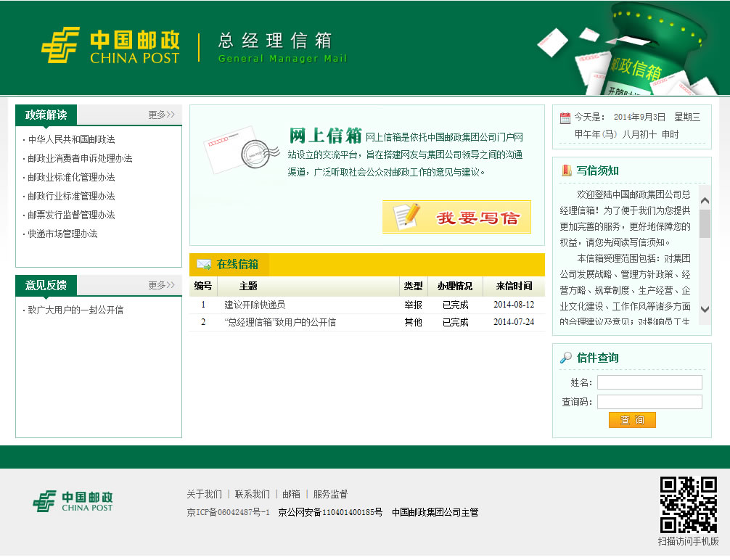Click the book icon beside 写信须知
Viewport: 730px width, 560px height.
tap(566, 170)
